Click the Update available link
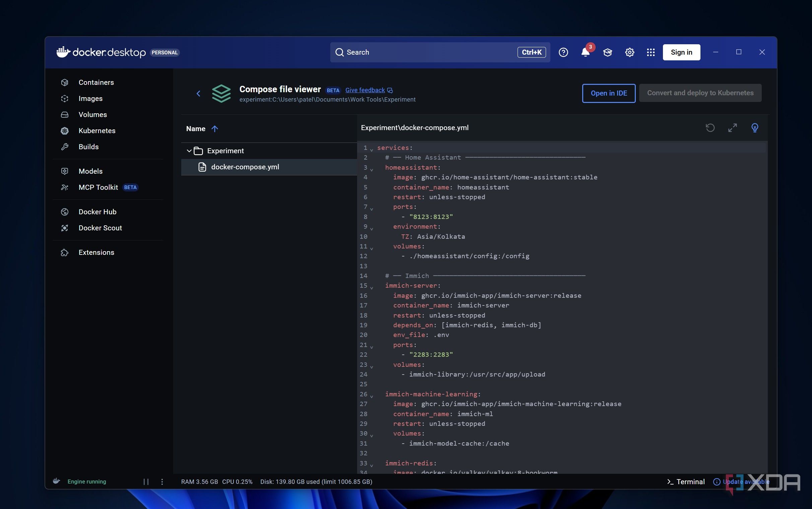This screenshot has width=812, height=509. click(x=746, y=482)
